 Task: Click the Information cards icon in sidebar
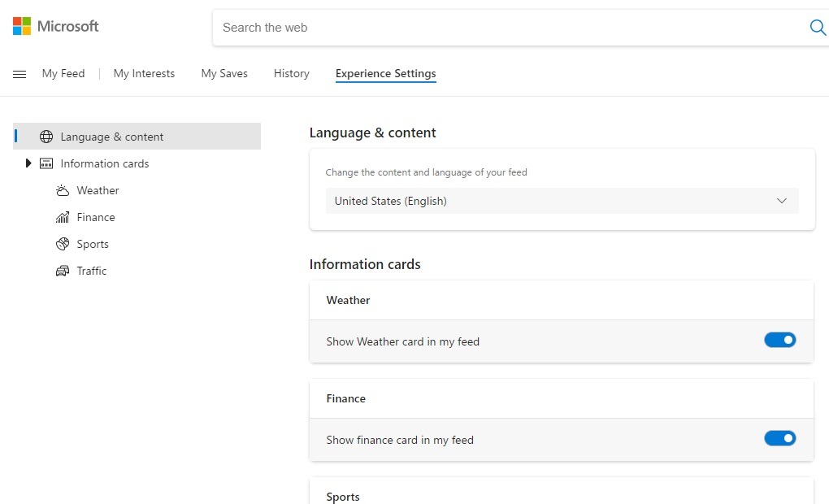click(x=46, y=163)
